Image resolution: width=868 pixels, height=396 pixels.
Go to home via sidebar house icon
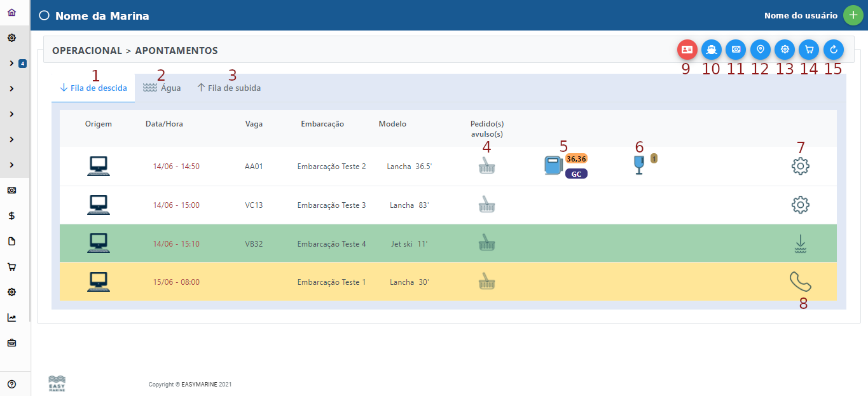pos(12,13)
